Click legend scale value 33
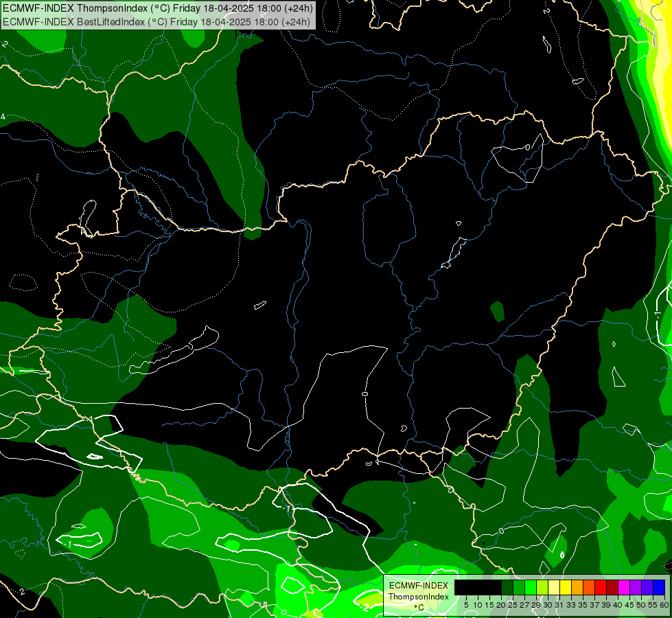 point(571,605)
